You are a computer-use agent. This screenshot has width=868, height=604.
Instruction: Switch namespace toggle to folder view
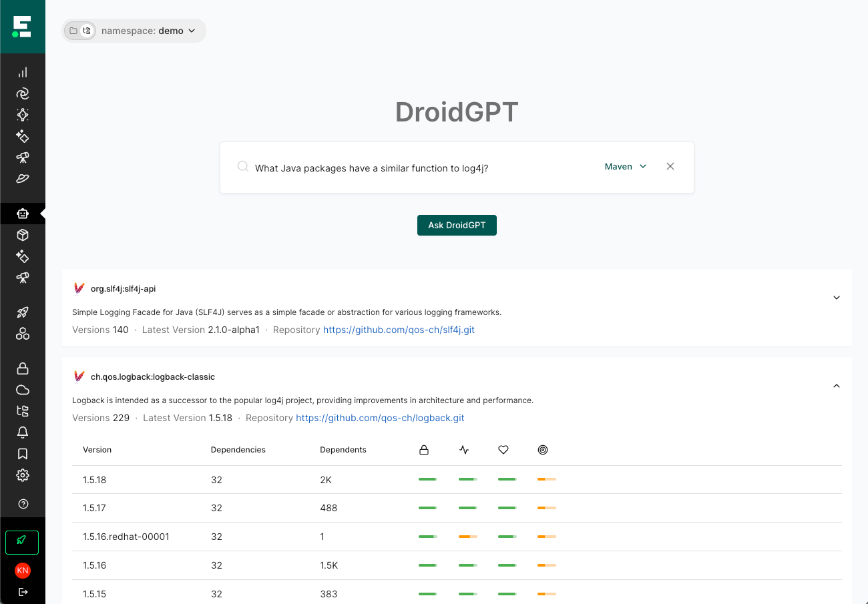click(x=73, y=31)
